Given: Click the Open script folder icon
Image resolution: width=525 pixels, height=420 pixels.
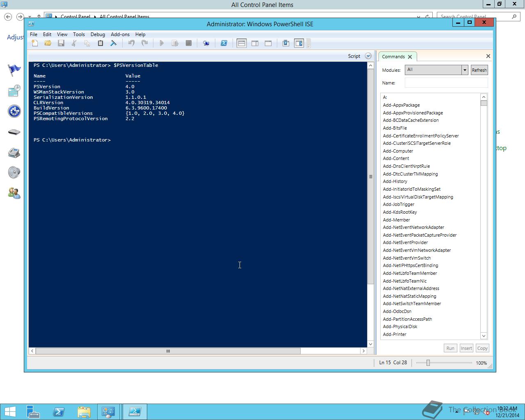Looking at the screenshot, I should 48,43.
